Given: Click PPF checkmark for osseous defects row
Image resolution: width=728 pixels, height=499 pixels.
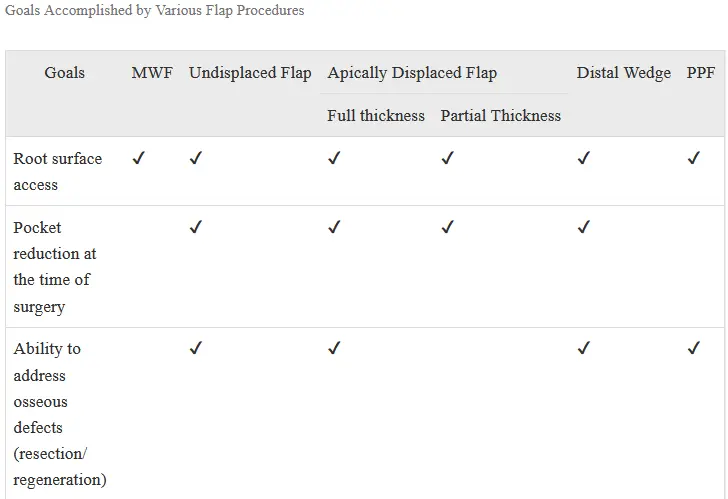Looking at the screenshot, I should pos(694,348).
